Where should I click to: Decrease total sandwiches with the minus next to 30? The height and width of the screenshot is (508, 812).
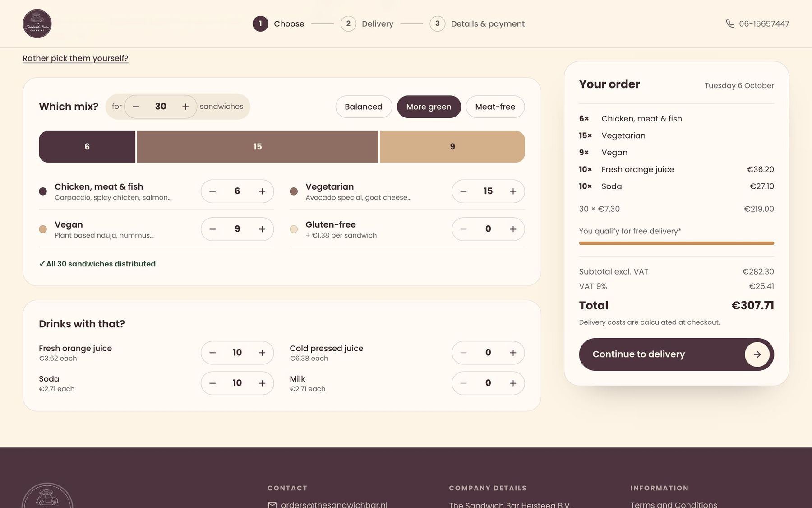point(136,107)
